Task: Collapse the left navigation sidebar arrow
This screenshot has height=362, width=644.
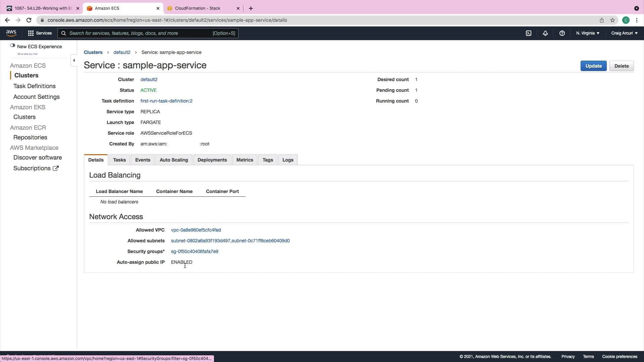Action: point(74,60)
